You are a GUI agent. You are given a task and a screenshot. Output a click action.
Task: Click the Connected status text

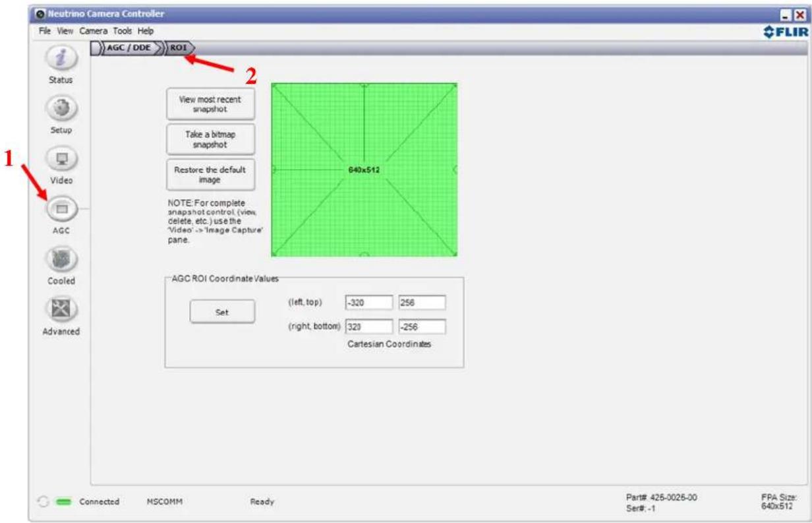tap(100, 502)
